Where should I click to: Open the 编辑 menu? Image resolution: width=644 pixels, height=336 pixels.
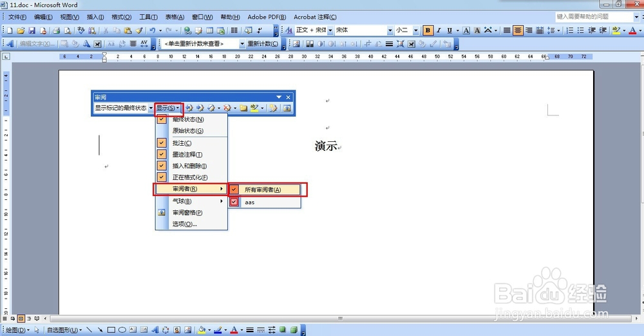[43, 17]
